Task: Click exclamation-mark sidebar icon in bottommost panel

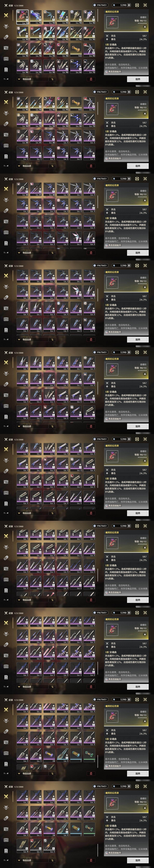Action: pos(6,851)
